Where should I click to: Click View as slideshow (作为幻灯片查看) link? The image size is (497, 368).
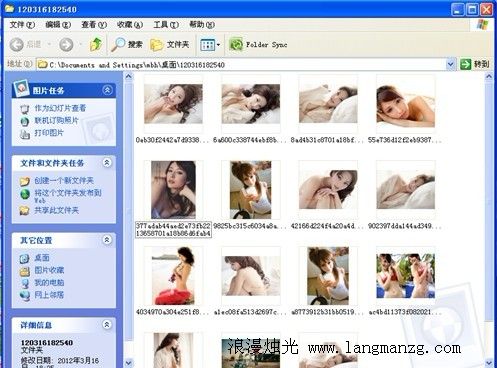tap(60, 108)
